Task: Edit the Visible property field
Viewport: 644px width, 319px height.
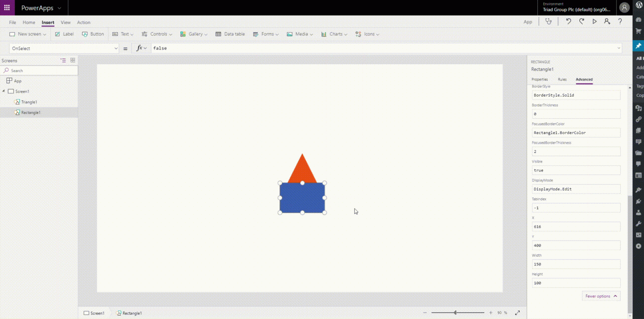Action: tap(576, 170)
